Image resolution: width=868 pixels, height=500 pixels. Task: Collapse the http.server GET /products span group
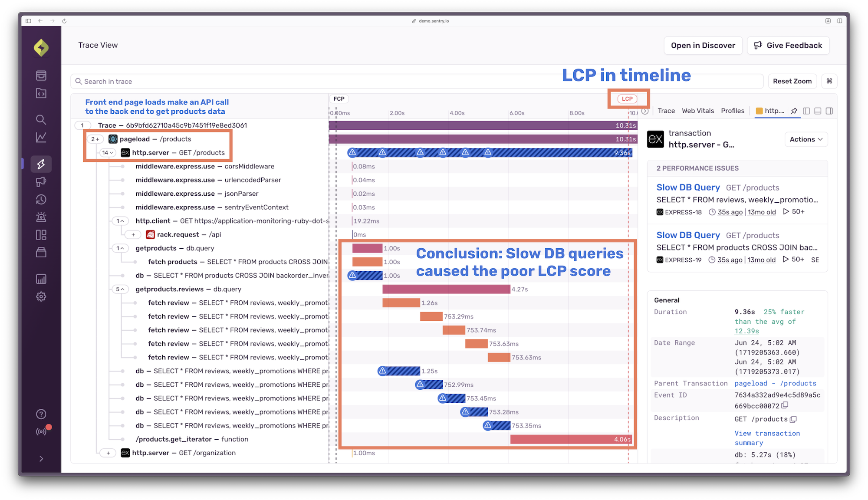point(107,153)
